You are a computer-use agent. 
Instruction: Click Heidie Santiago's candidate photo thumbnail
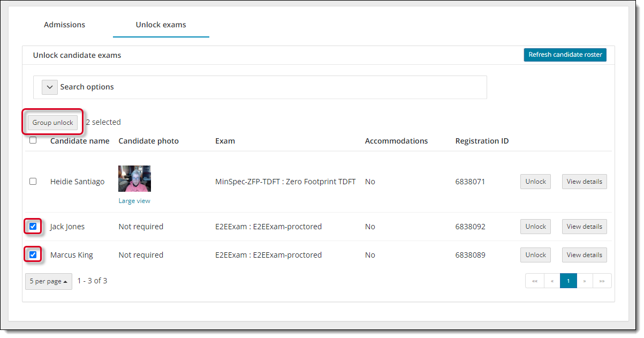point(134,178)
